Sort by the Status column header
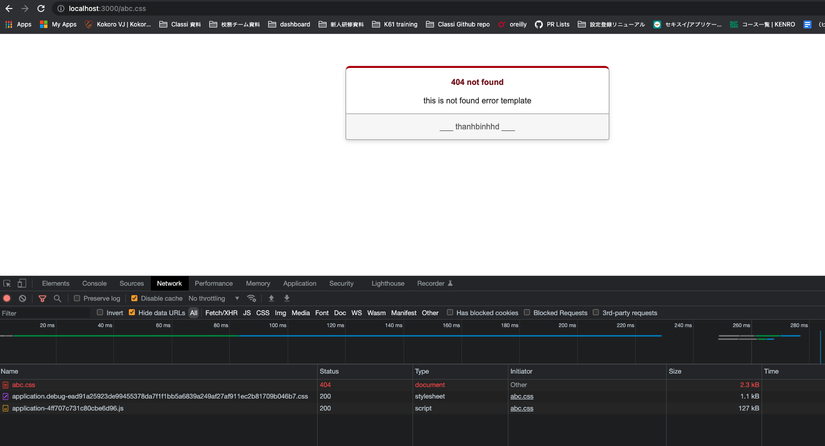Screen dimensions: 825x446 tap(365, 371)
